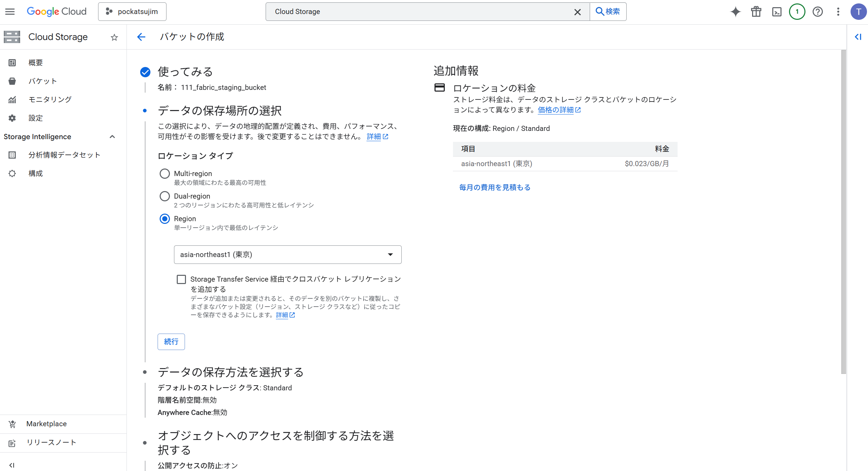The image size is (868, 471).
Task: Open the notifications badge showing 1
Action: click(x=797, y=12)
